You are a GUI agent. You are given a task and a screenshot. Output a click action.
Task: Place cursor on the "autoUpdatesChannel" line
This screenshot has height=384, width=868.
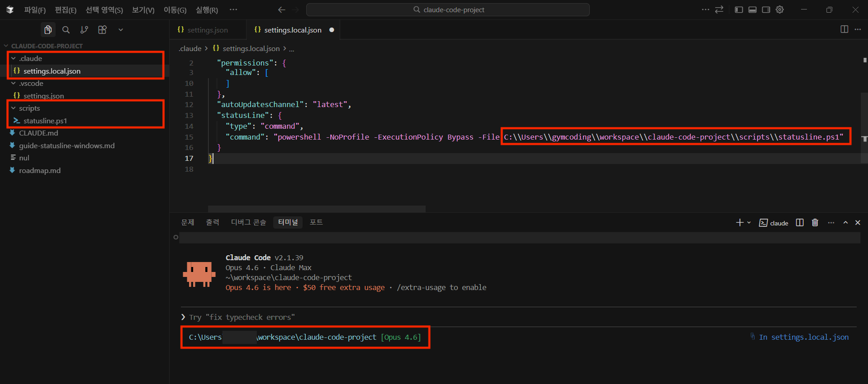[x=284, y=104]
